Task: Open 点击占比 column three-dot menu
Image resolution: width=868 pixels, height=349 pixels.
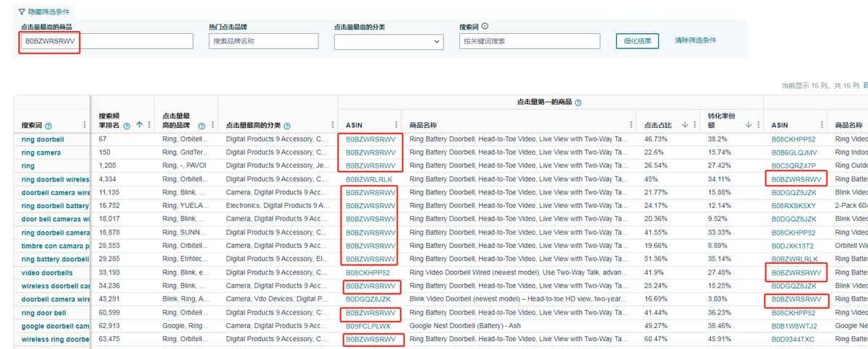Action: click(694, 125)
